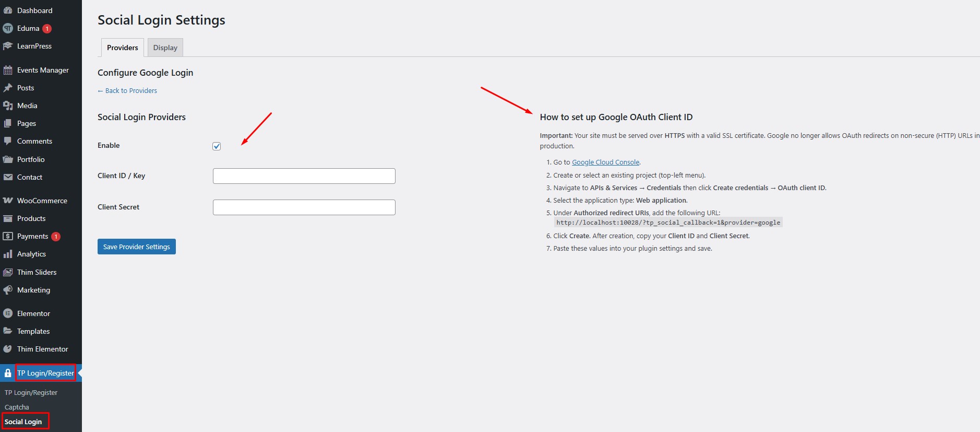Select the Providers tab

tap(122, 48)
